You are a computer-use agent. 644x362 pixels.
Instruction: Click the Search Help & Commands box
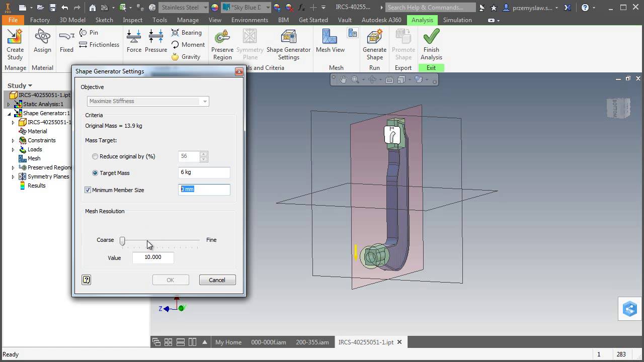click(x=430, y=8)
